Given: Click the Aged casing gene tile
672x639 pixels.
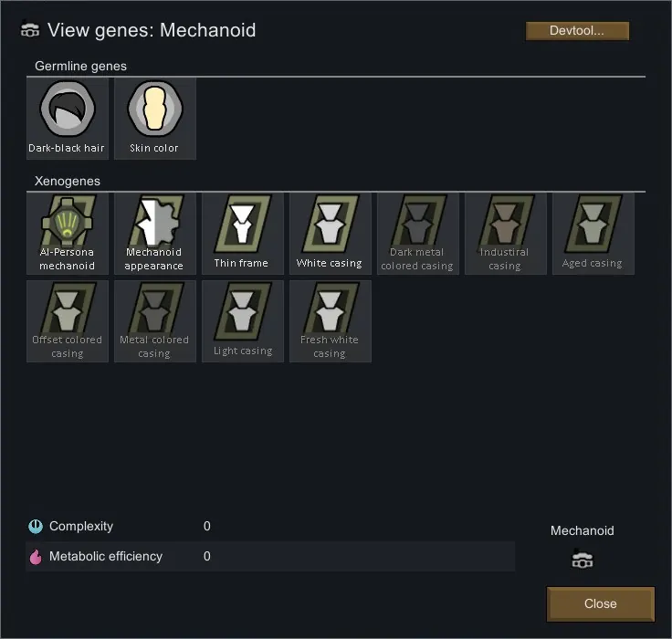Looking at the screenshot, I should [593, 234].
